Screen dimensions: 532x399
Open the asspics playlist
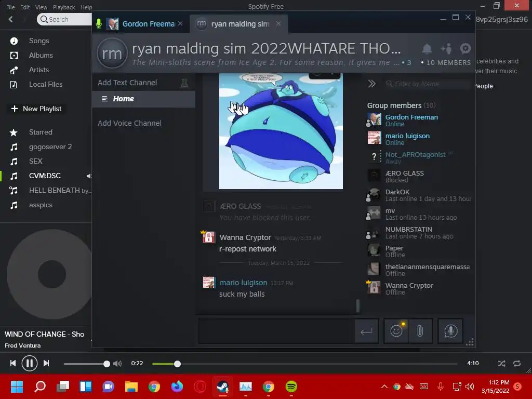coord(41,205)
